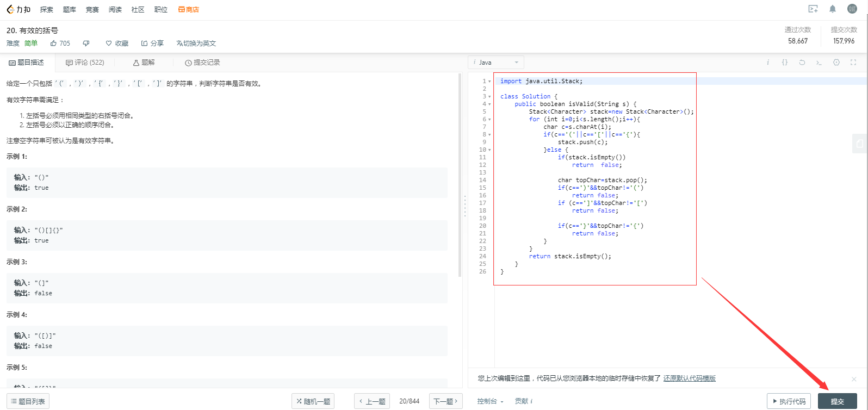Expand the 控制台 console panel
The width and height of the screenshot is (868, 410).
(490, 401)
